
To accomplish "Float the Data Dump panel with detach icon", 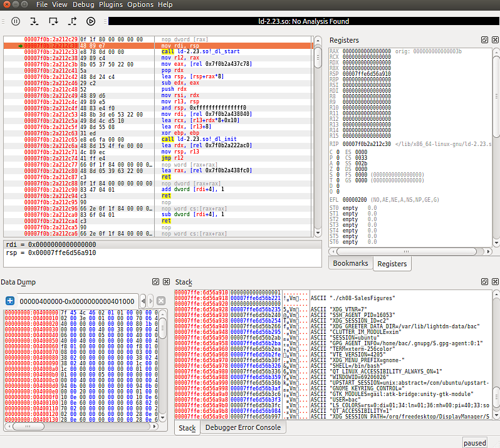I will point(155,281).
